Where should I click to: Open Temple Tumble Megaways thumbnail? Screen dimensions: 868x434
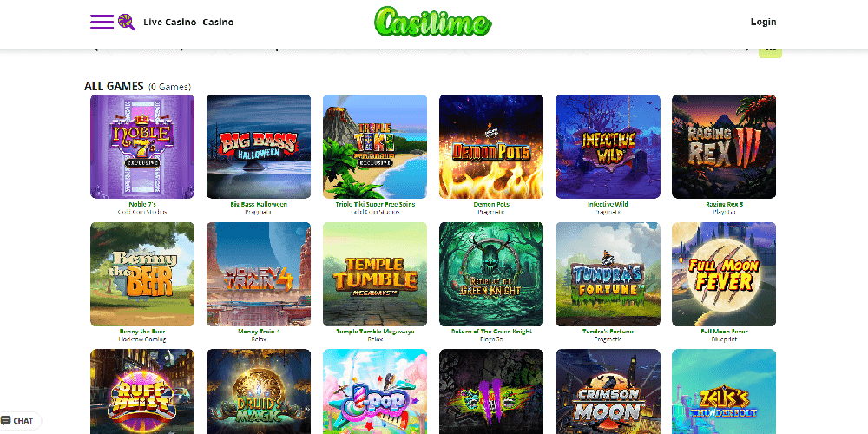coord(375,274)
